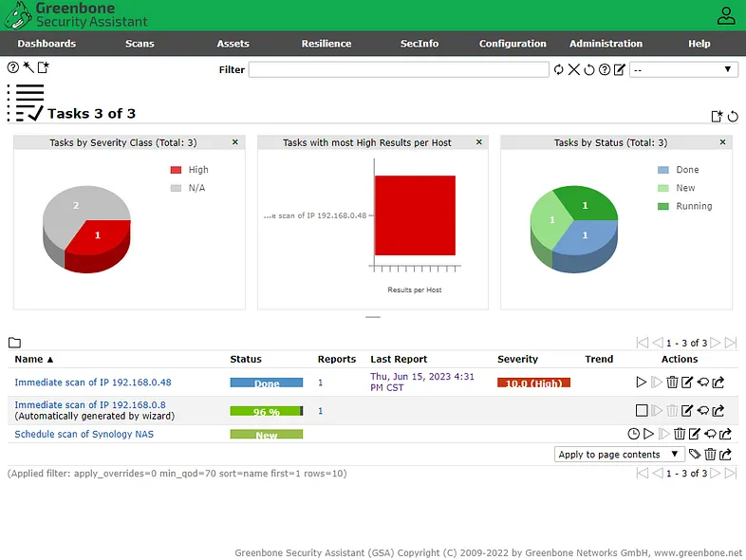Add new dashboard display icon
746x560 pixels.
pos(717,116)
